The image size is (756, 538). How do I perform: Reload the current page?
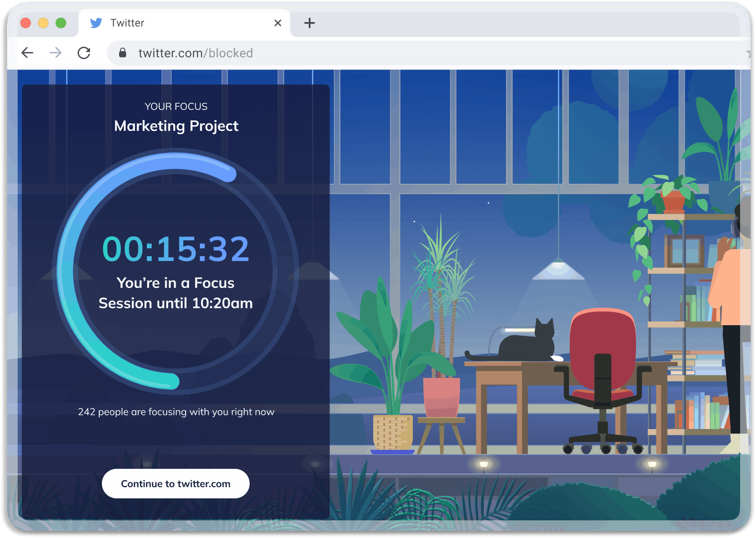84,52
